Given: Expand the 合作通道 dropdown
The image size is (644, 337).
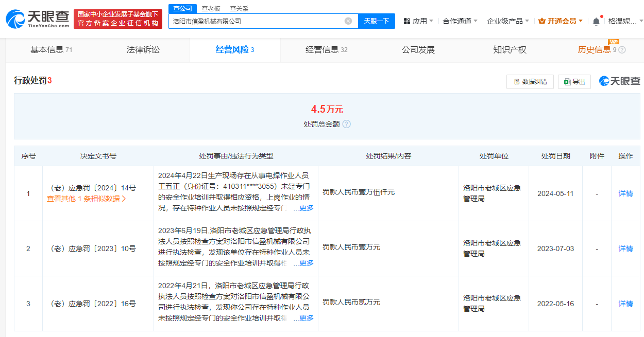Looking at the screenshot, I should (460, 21).
